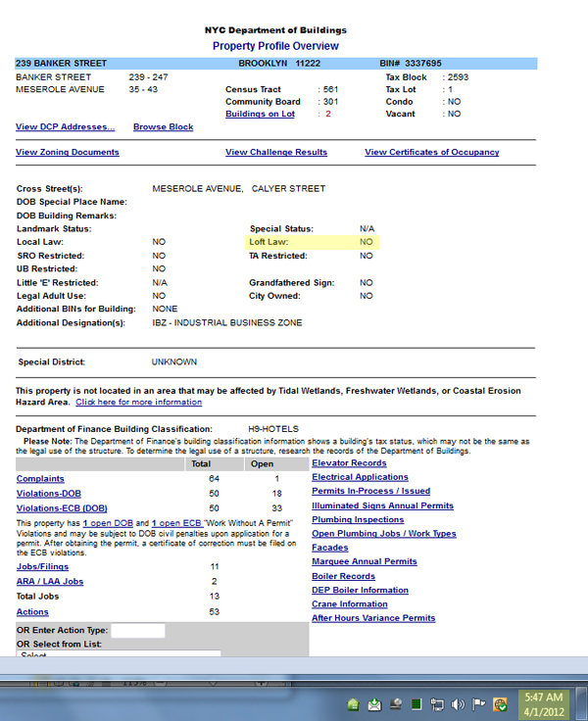
Task: Open Violations-ECB (DOB) records
Action: pyautogui.click(x=62, y=508)
